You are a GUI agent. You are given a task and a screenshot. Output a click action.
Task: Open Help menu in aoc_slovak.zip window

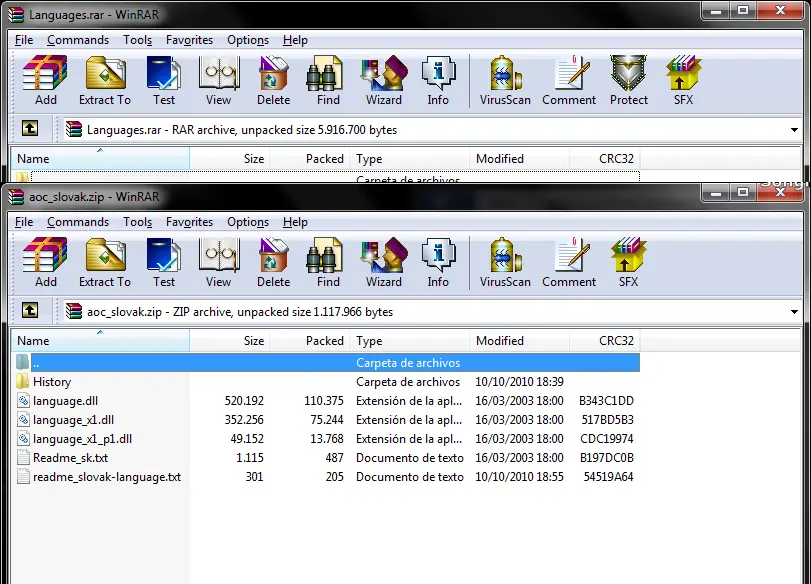click(295, 222)
